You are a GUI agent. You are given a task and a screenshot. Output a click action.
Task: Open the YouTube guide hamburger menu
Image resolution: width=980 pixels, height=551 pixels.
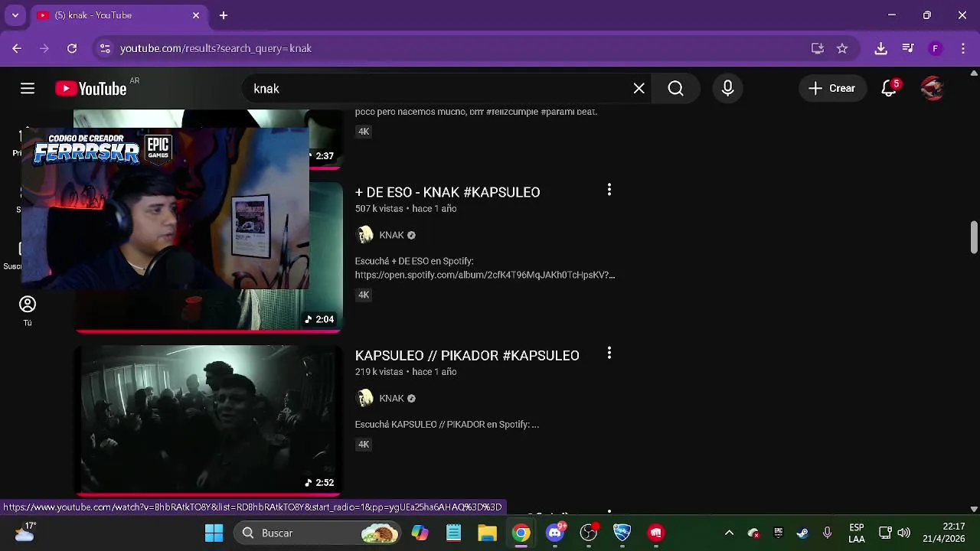coord(28,89)
